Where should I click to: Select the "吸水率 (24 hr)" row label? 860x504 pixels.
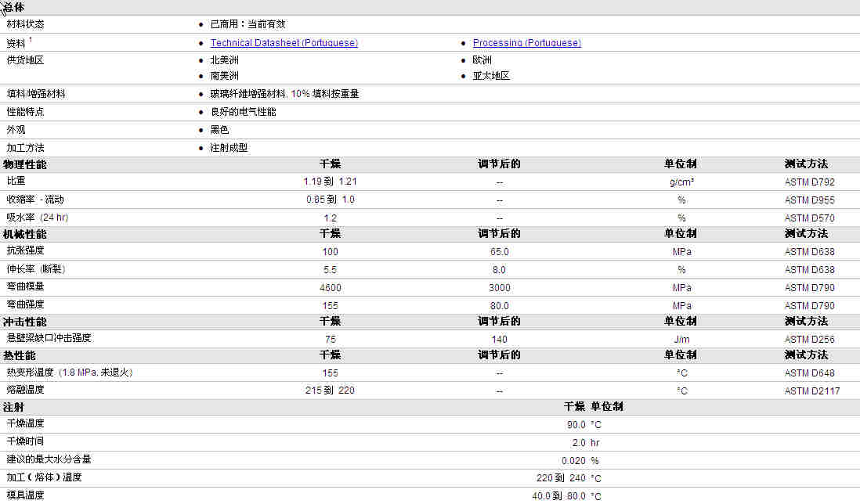pos(38,218)
